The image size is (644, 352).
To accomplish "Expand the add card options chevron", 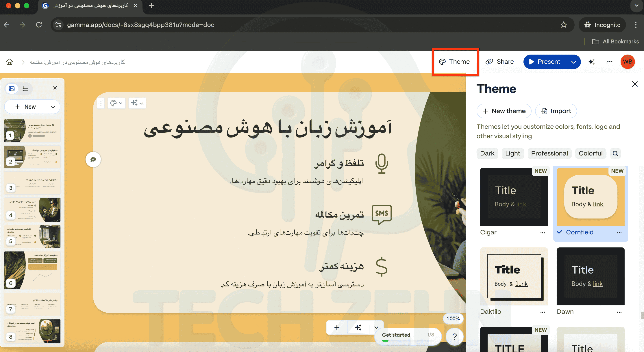I will [x=376, y=327].
